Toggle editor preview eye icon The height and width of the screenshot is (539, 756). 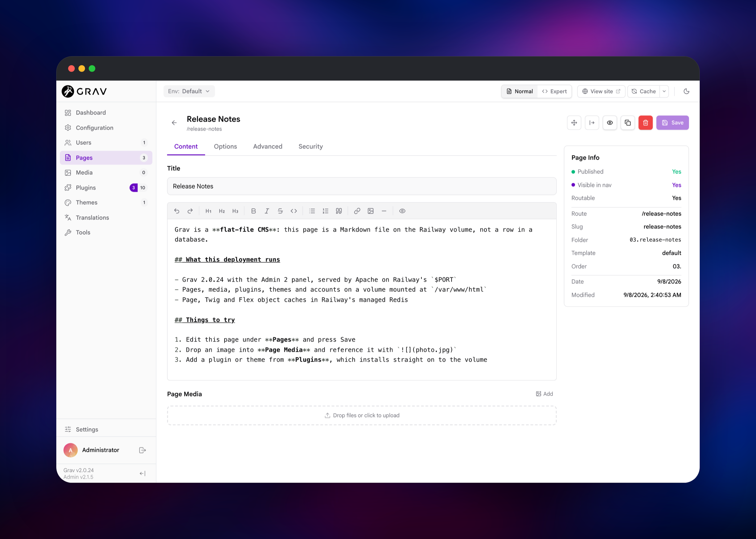coord(402,211)
